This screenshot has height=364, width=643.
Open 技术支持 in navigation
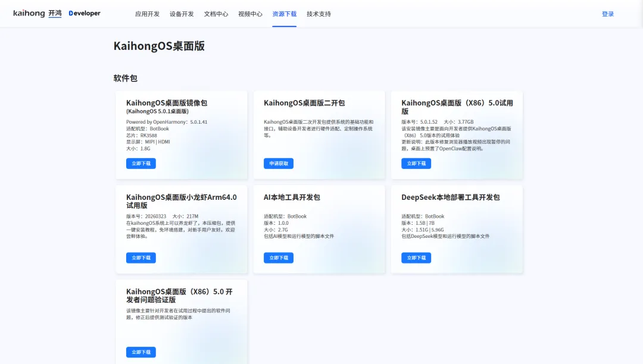(x=319, y=14)
